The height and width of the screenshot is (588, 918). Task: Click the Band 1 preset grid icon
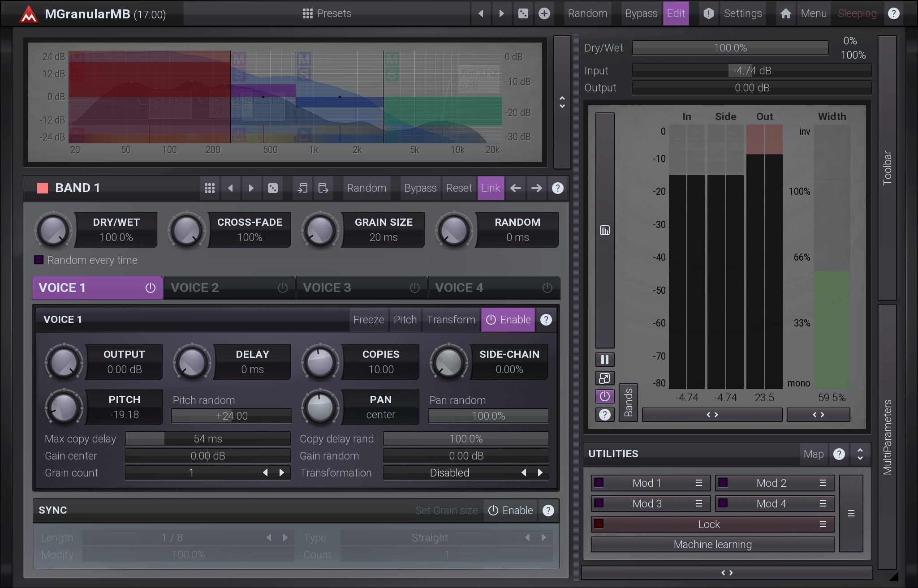click(209, 188)
